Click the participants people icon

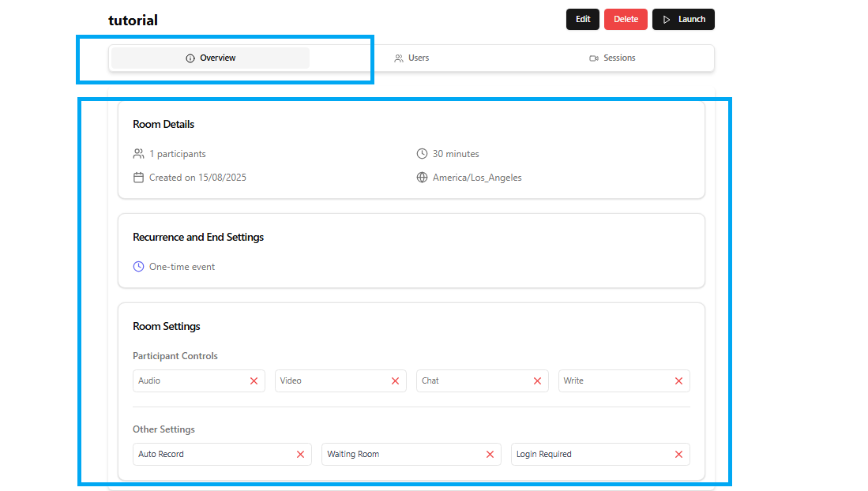click(x=139, y=154)
